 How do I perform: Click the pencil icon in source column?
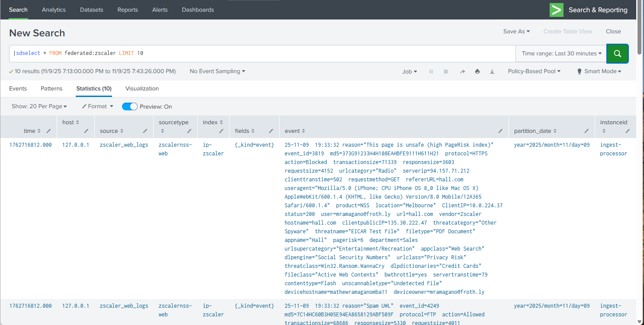145,131
